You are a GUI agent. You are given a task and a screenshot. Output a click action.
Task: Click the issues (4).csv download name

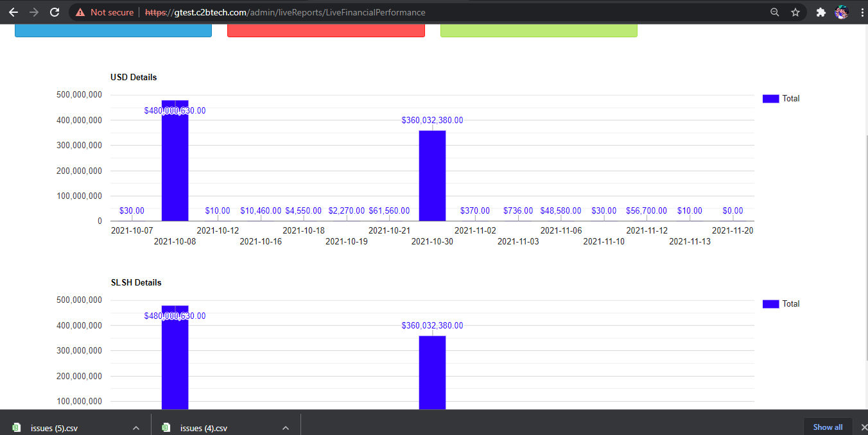coord(204,428)
